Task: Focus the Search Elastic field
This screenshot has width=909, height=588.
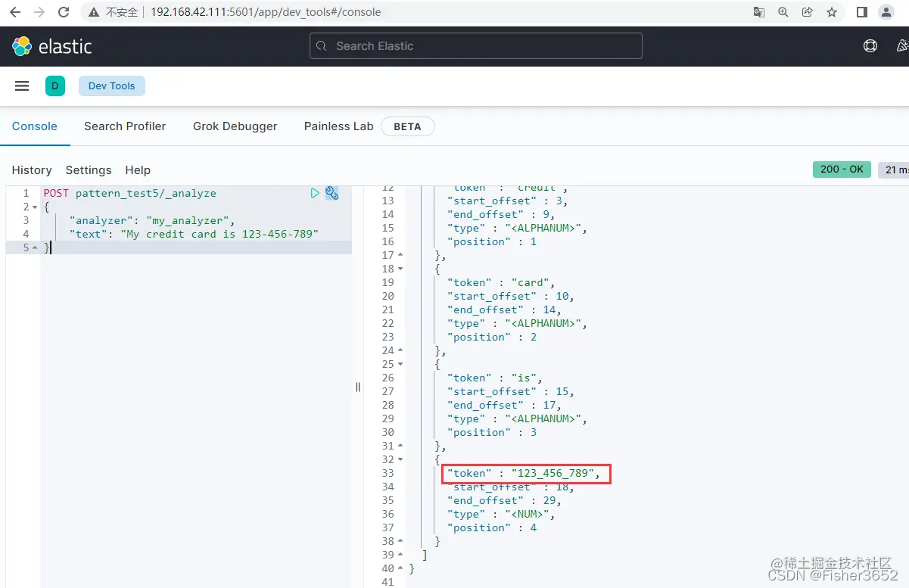Action: coord(475,46)
